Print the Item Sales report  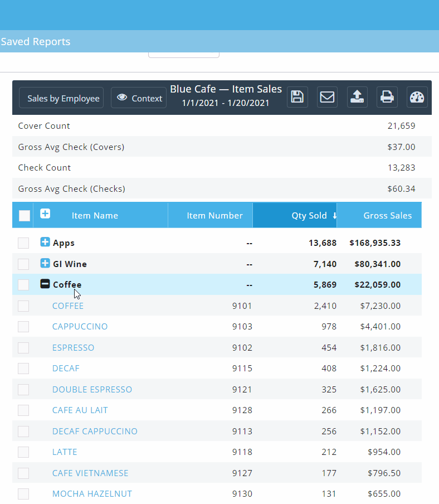tap(387, 97)
